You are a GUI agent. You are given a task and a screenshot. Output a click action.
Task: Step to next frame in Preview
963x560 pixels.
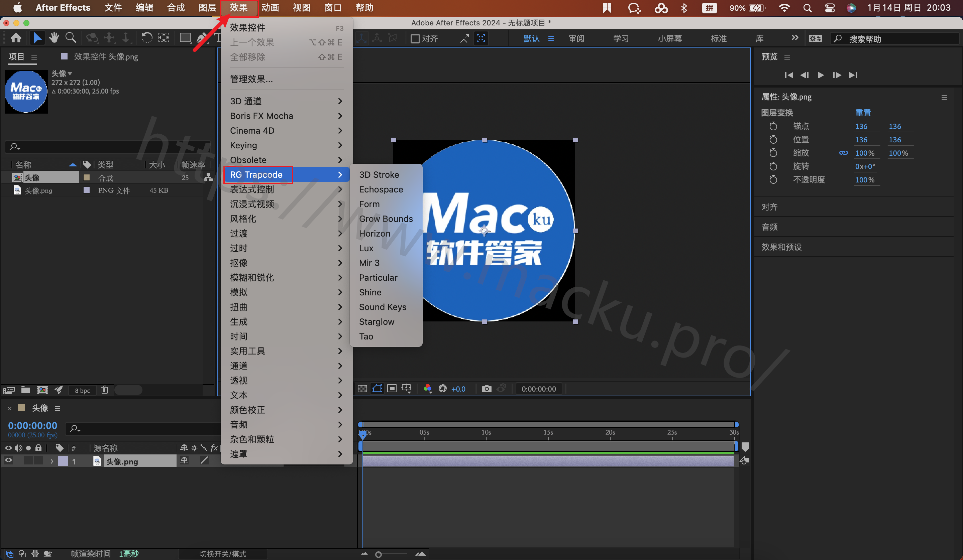pos(837,75)
